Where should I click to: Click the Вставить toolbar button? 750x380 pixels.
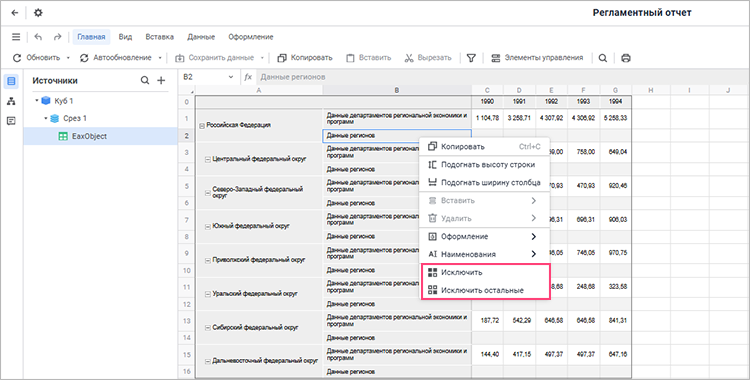(368, 58)
